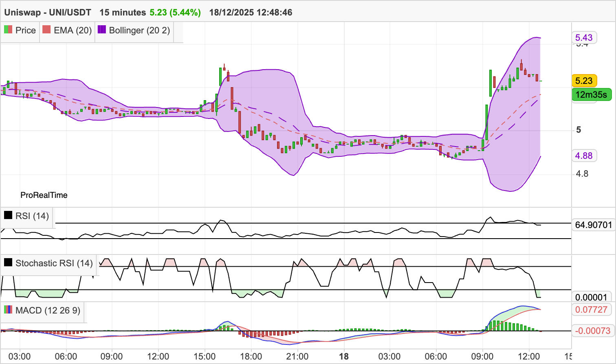Open the RSI (14) panel label

pos(32,216)
